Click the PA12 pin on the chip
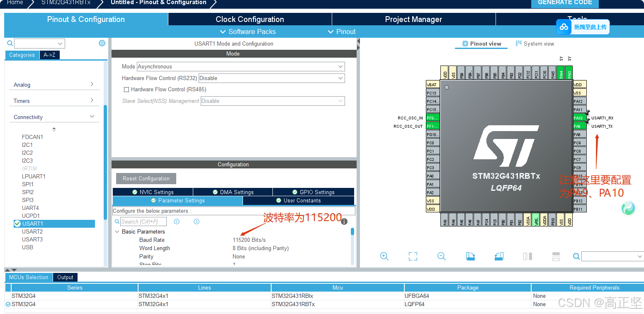This screenshot has height=314, width=644. [x=580, y=101]
